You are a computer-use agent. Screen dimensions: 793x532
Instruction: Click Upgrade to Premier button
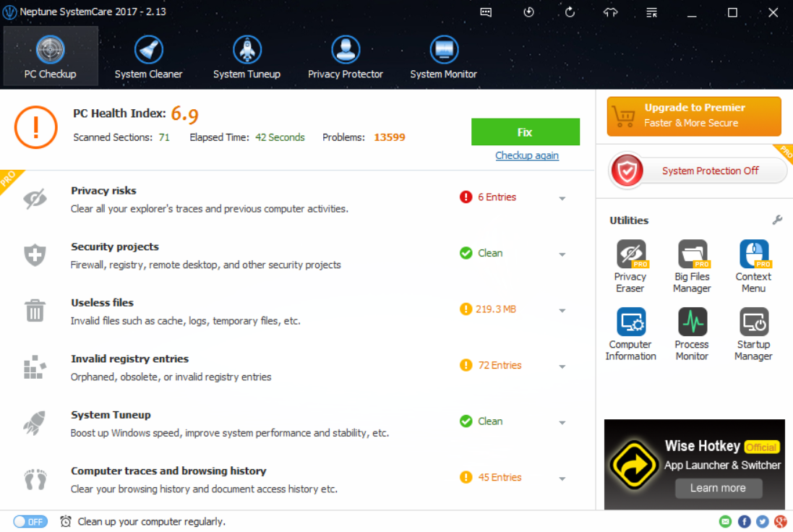tap(694, 116)
